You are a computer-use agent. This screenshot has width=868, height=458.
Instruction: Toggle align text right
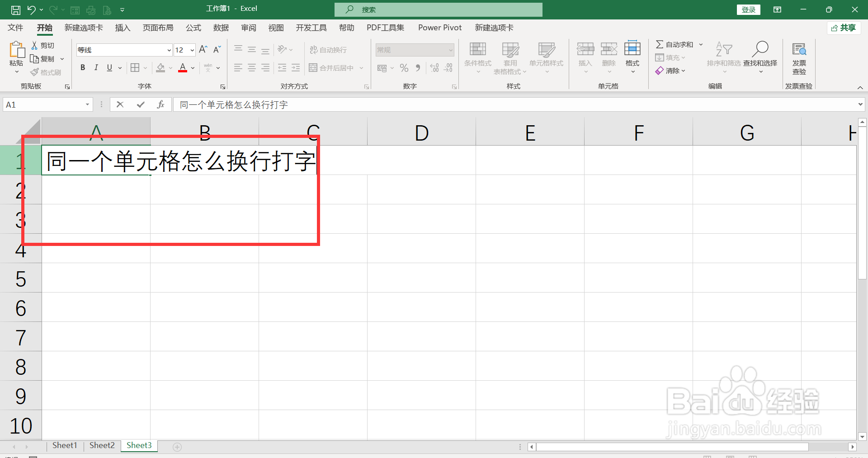coord(265,68)
